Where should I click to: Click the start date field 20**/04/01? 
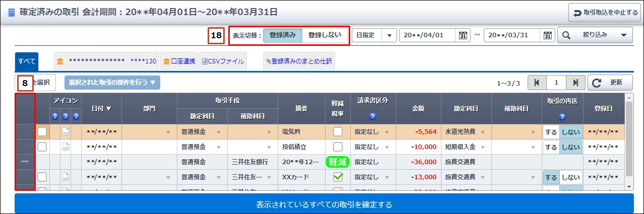tap(428, 35)
